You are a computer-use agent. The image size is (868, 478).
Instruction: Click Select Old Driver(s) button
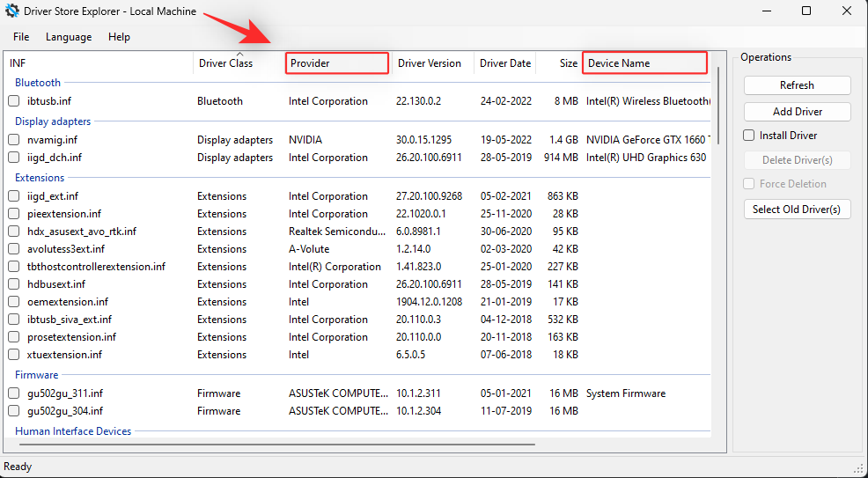pyautogui.click(x=798, y=210)
